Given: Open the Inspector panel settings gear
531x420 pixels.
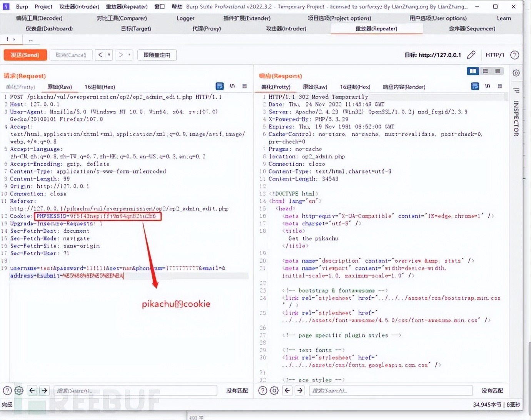Looking at the screenshot, I should click(x=516, y=73).
